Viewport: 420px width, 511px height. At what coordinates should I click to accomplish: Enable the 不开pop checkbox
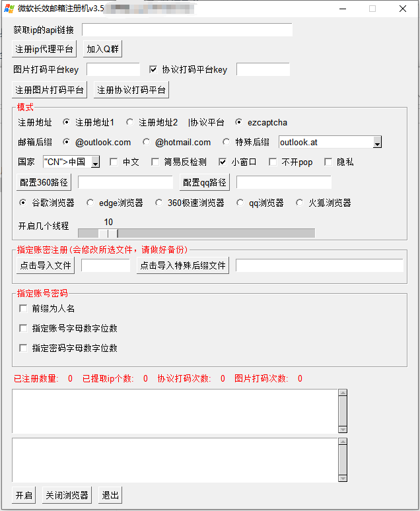(273, 162)
